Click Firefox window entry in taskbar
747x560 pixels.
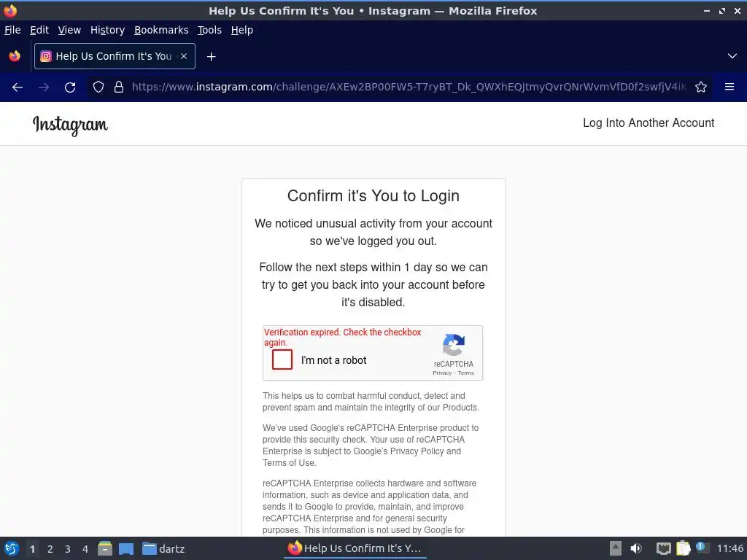pyautogui.click(x=355, y=548)
